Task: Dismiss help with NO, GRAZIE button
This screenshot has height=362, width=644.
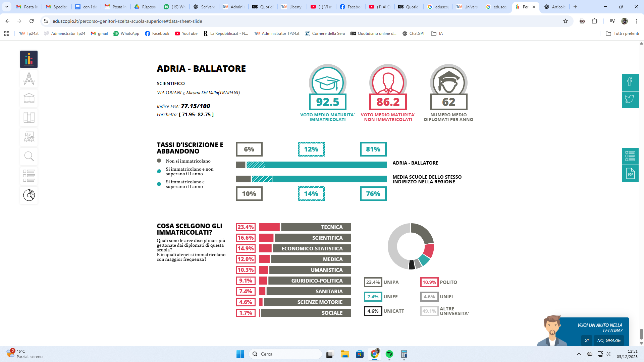Action: coord(609,340)
